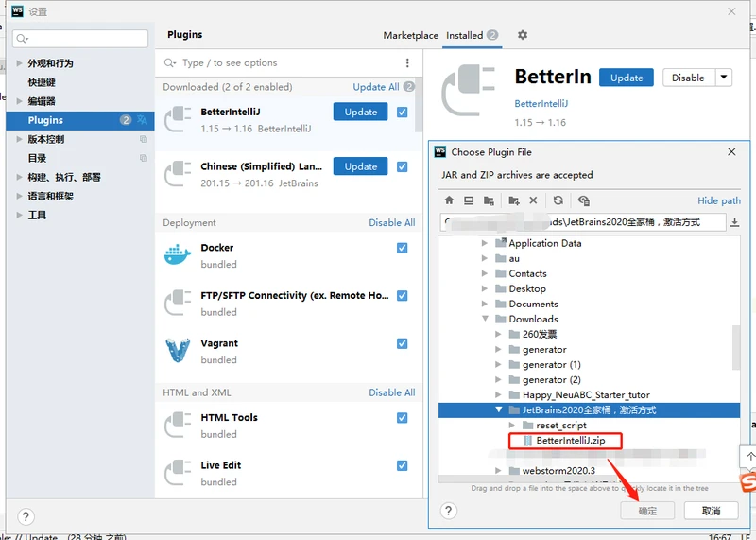
Task: Open the dropdown arrow beside Disable button
Action: point(724,78)
